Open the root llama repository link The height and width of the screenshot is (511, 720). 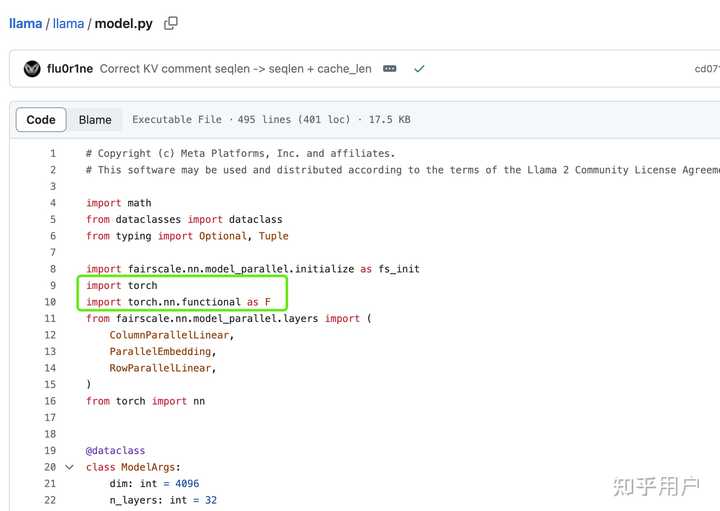coord(25,23)
